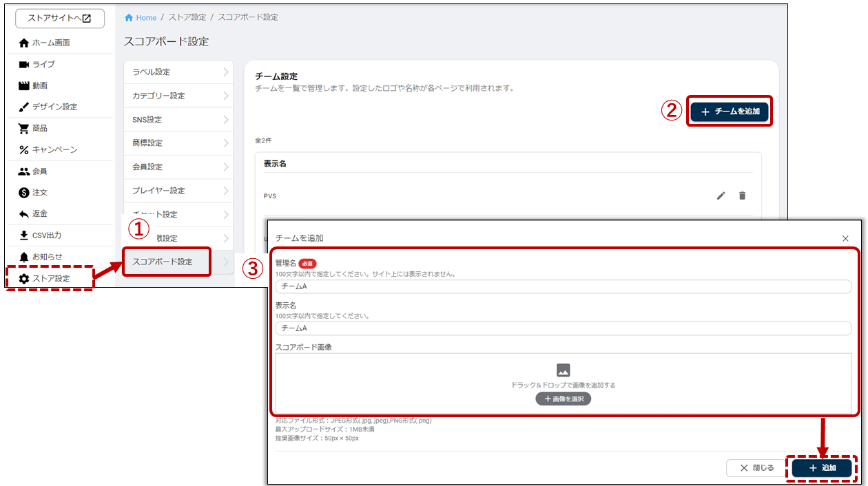
Task: Click the people icon beside 会員
Action: tap(24, 171)
